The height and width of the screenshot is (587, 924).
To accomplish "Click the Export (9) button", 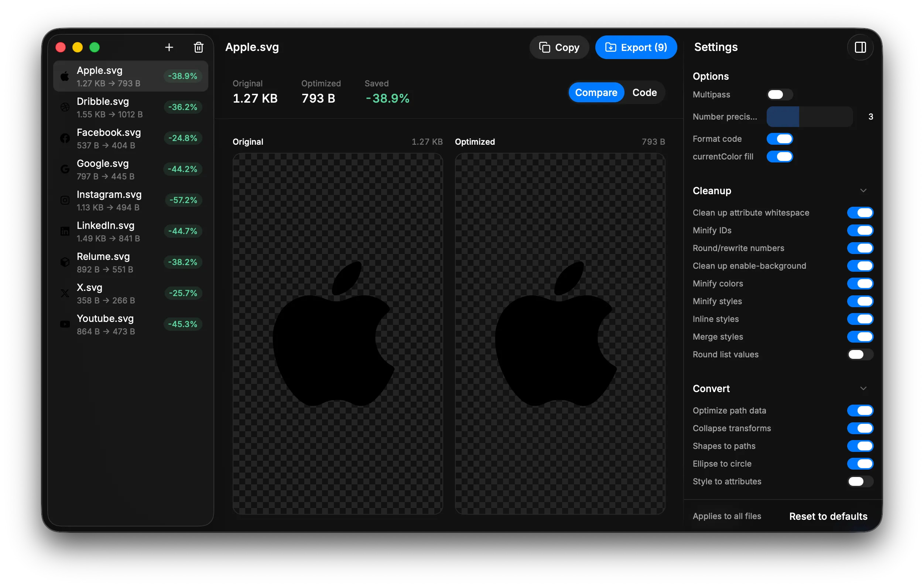I will coord(636,47).
